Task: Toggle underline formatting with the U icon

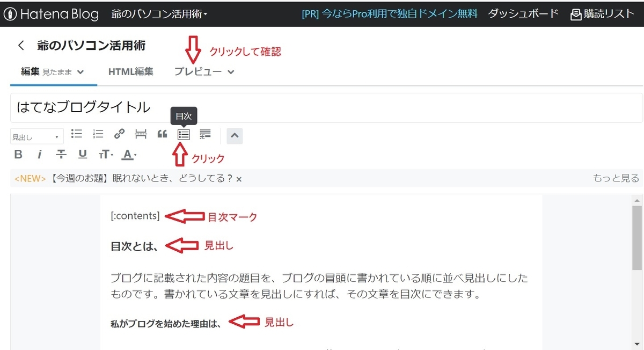Action: click(82, 154)
